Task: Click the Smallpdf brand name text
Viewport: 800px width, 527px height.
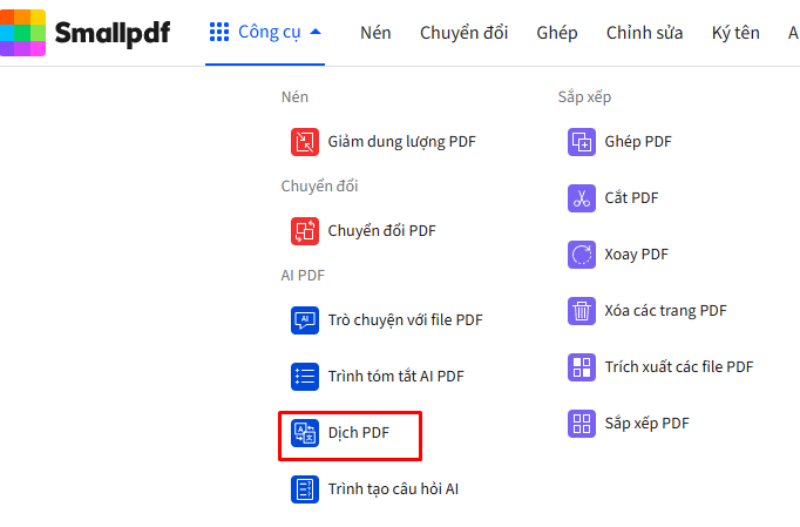Action: click(112, 33)
